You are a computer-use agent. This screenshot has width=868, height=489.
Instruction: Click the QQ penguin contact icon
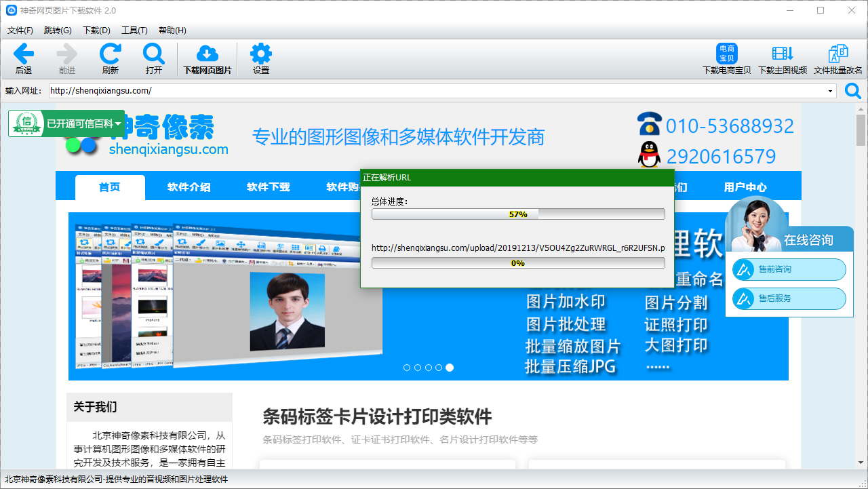649,154
